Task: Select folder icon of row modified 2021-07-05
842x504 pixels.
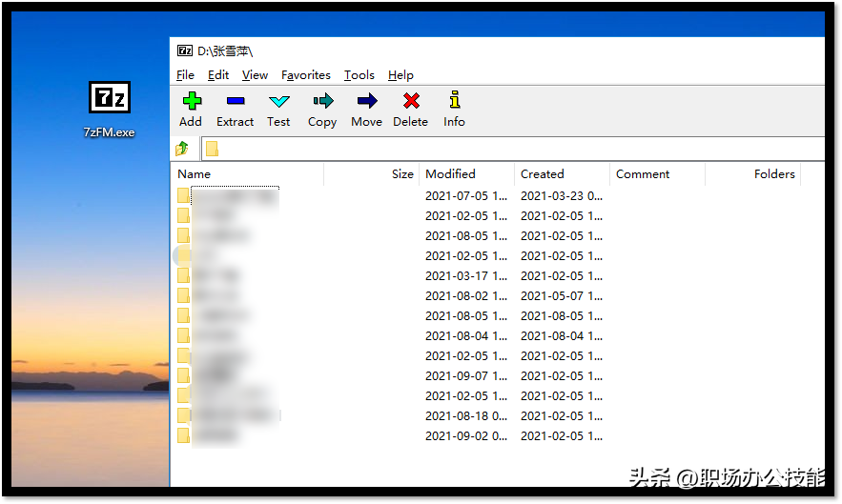Action: click(183, 195)
